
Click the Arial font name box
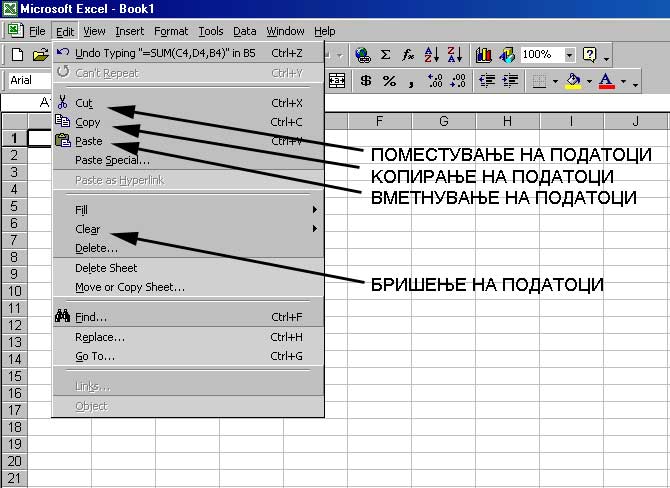click(30, 80)
